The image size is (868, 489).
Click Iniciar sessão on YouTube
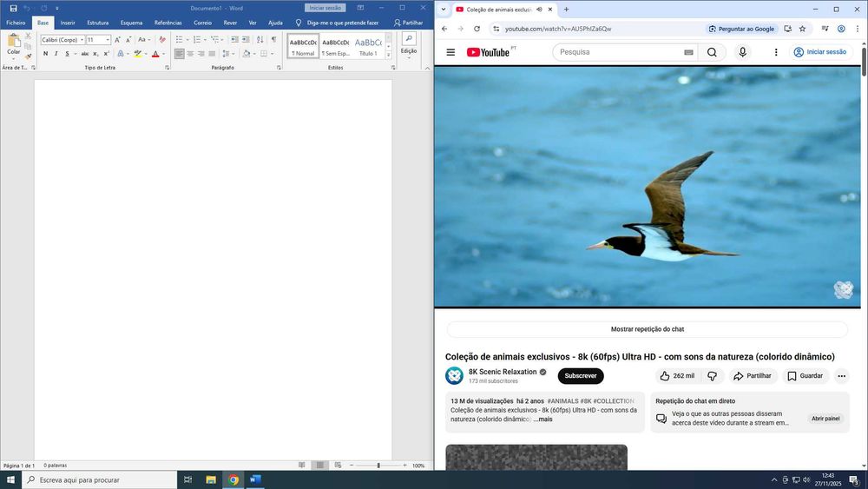(x=820, y=52)
